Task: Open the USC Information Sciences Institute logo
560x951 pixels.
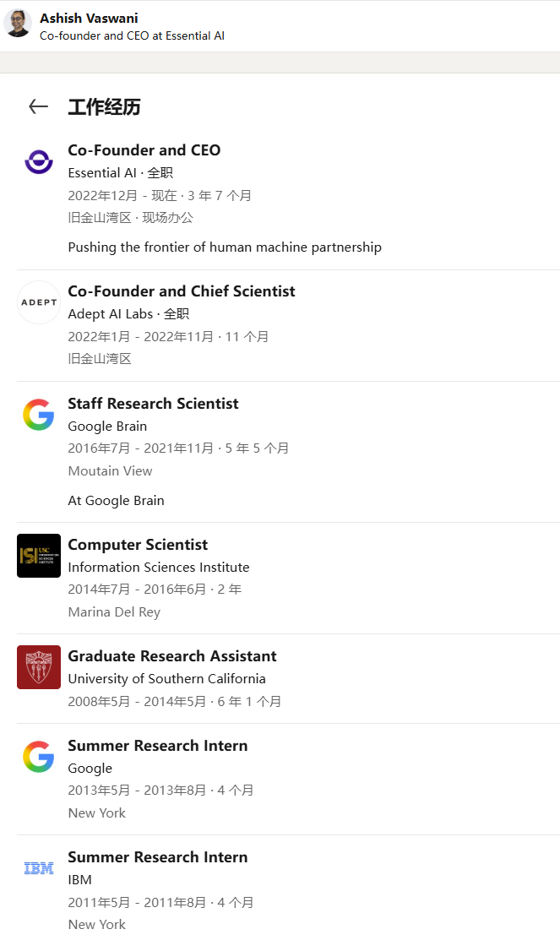Action: point(39,556)
